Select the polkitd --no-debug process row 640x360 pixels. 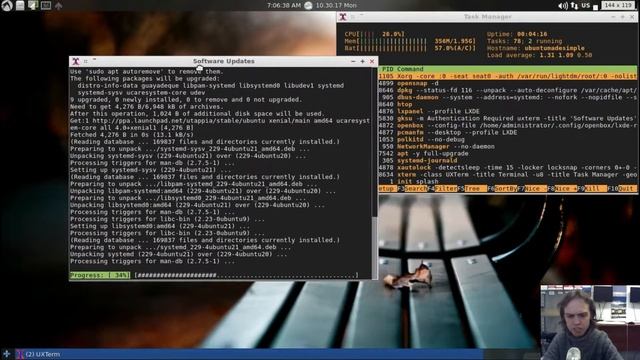click(508, 139)
